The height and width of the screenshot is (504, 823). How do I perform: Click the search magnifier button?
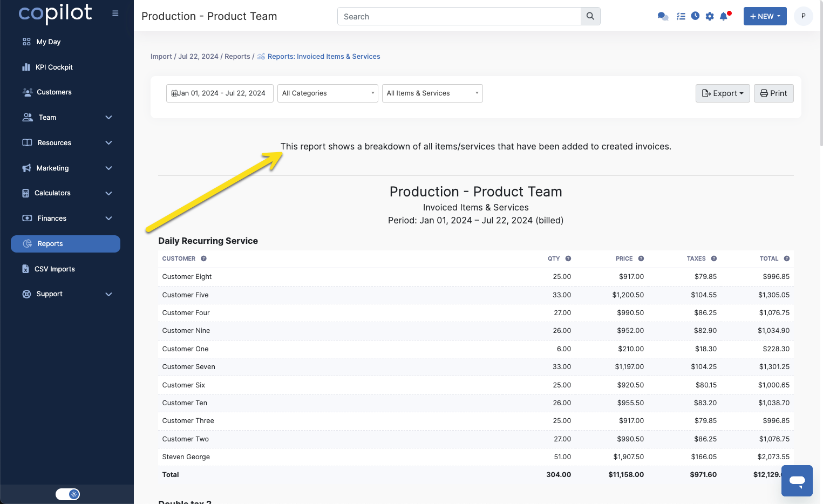tap(590, 16)
